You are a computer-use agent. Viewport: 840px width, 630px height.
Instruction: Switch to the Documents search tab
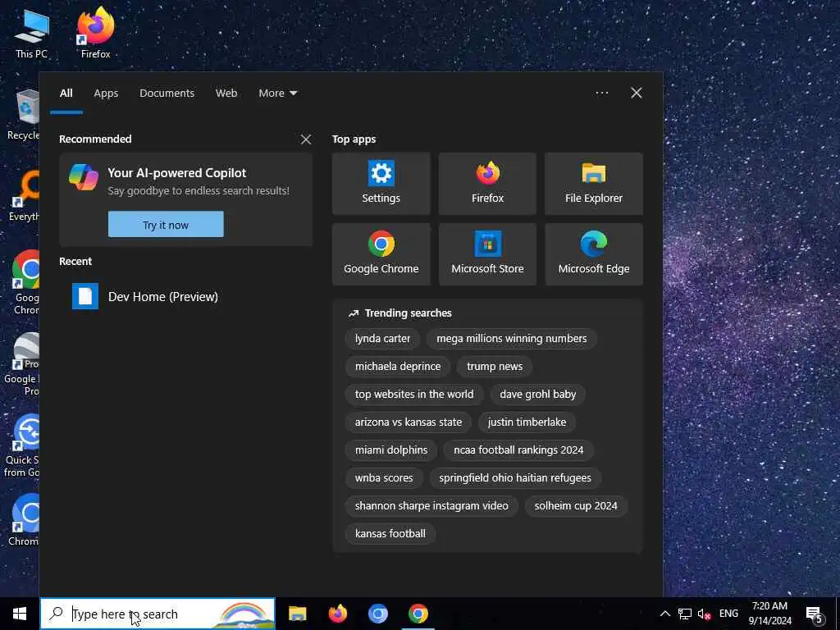(x=167, y=94)
